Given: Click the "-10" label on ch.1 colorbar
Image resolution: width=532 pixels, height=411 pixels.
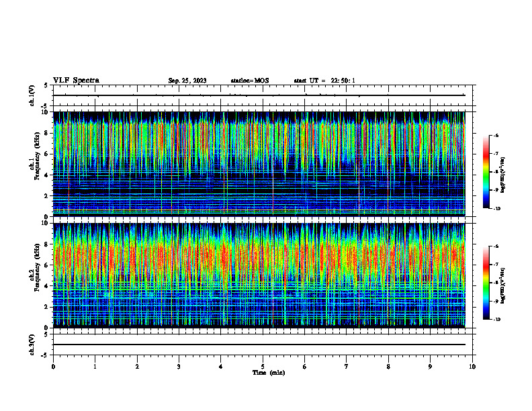Looking at the screenshot, I should click(496, 209).
